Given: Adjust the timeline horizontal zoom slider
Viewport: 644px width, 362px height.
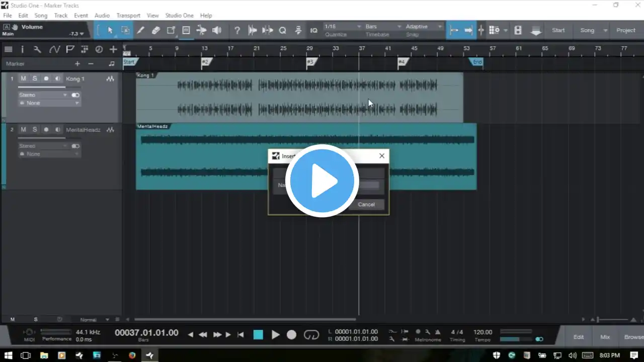Looking at the screenshot, I should 612,319.
